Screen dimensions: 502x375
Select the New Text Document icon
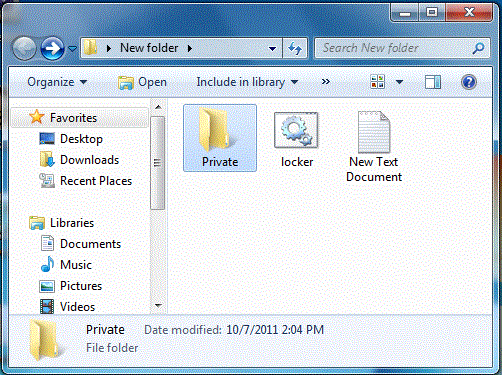pos(374,132)
